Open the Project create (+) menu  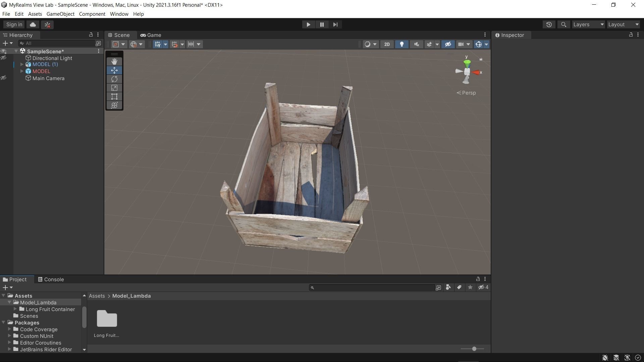7,288
